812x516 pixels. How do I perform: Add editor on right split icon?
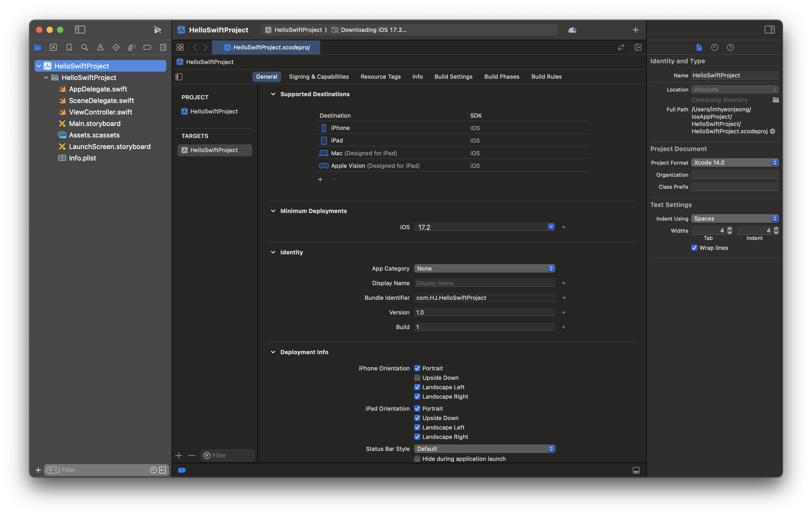tap(638, 48)
